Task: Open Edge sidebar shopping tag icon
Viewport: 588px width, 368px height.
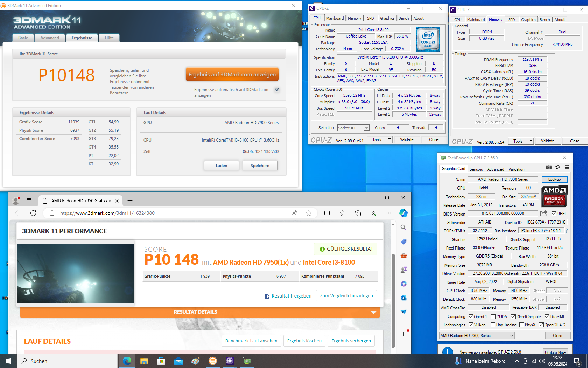Action: click(404, 242)
